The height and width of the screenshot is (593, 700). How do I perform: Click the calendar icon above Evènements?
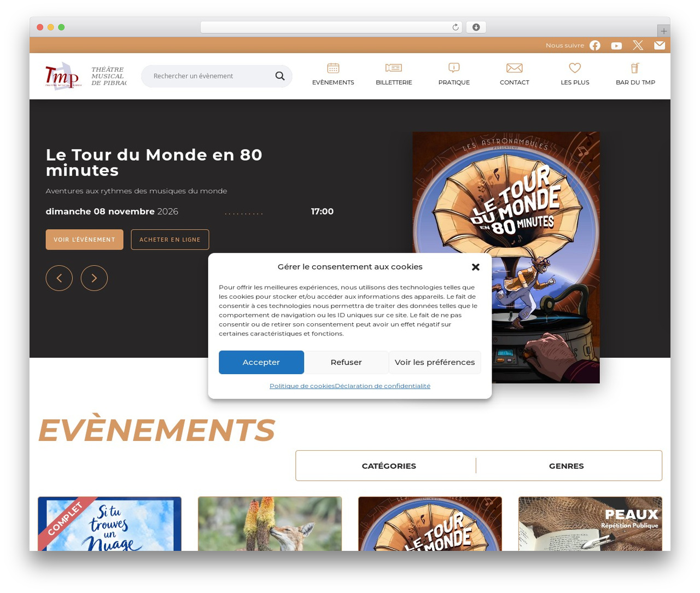tap(333, 68)
